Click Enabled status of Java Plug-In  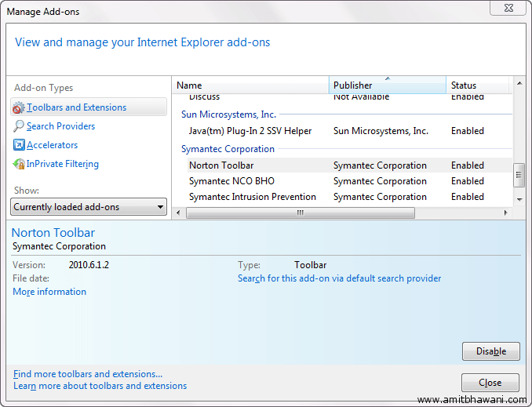pos(467,131)
